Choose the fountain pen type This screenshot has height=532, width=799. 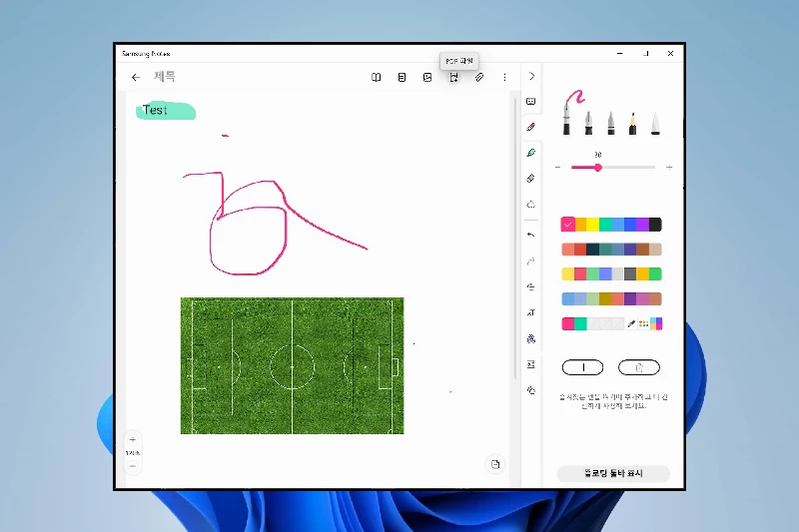(588, 123)
